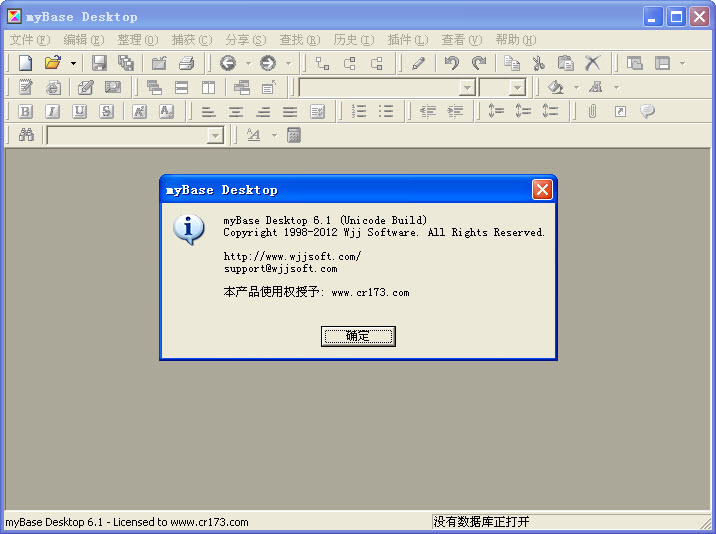The width and height of the screenshot is (716, 534).
Task: Click the New document icon
Action: click(x=26, y=63)
